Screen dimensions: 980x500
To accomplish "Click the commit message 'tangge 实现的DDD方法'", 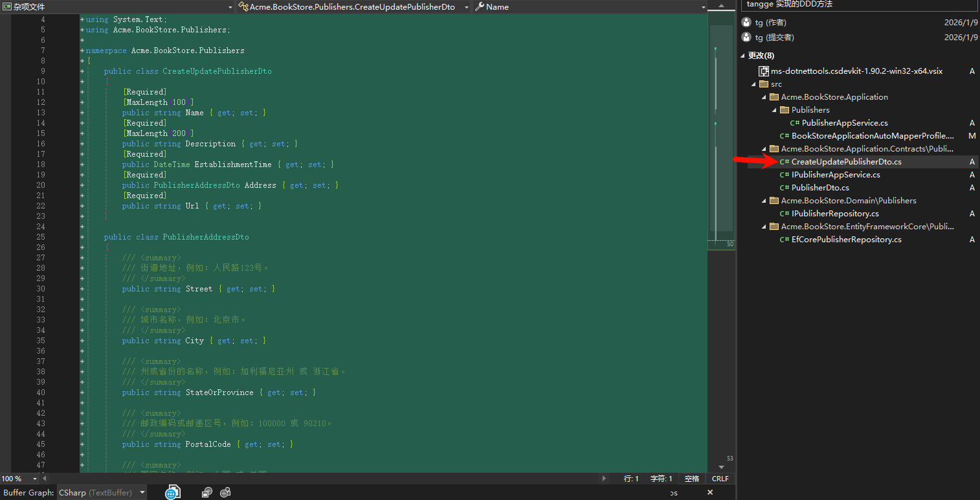I will click(790, 4).
